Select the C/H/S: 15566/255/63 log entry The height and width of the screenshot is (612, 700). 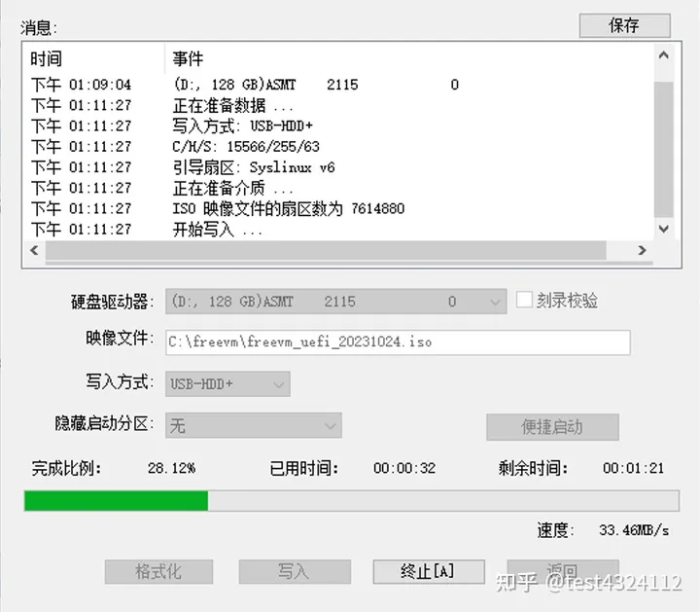click(338, 147)
